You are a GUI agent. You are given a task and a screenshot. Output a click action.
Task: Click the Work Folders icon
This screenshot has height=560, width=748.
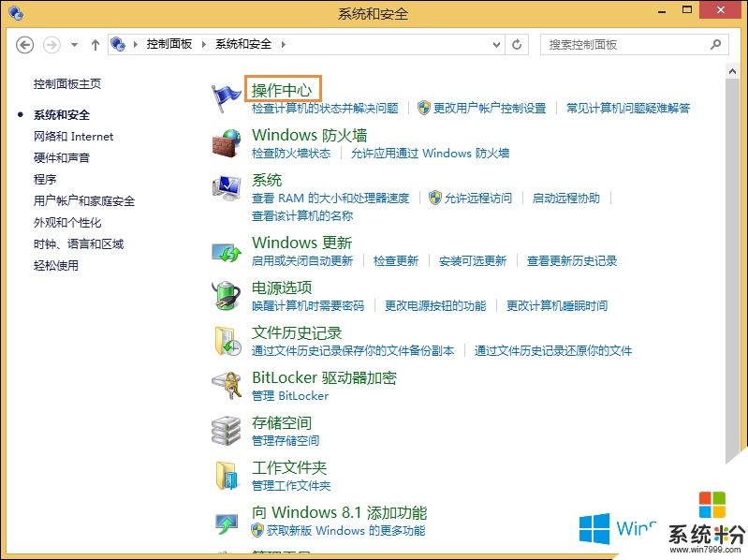tap(226, 476)
